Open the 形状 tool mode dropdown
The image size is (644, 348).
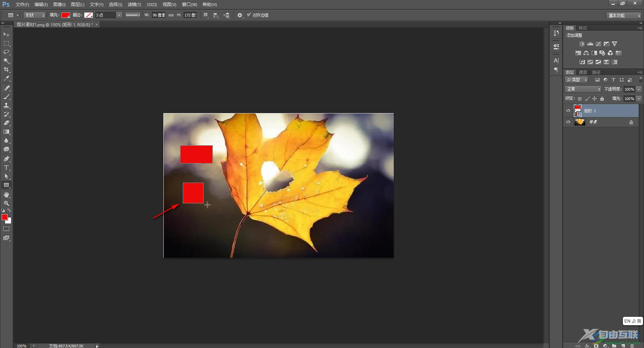point(35,15)
